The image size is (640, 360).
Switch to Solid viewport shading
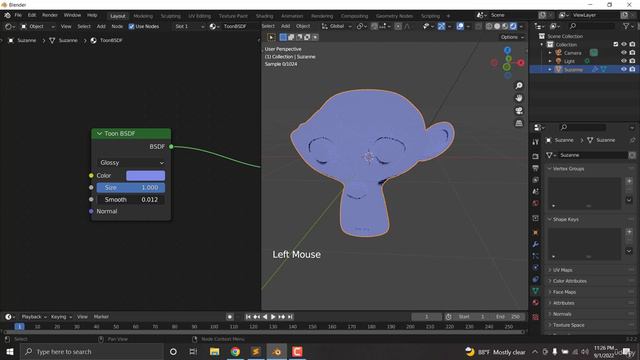point(497,26)
